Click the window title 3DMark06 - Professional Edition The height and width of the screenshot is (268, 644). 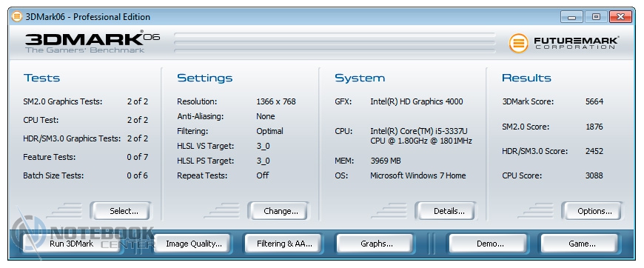click(88, 17)
